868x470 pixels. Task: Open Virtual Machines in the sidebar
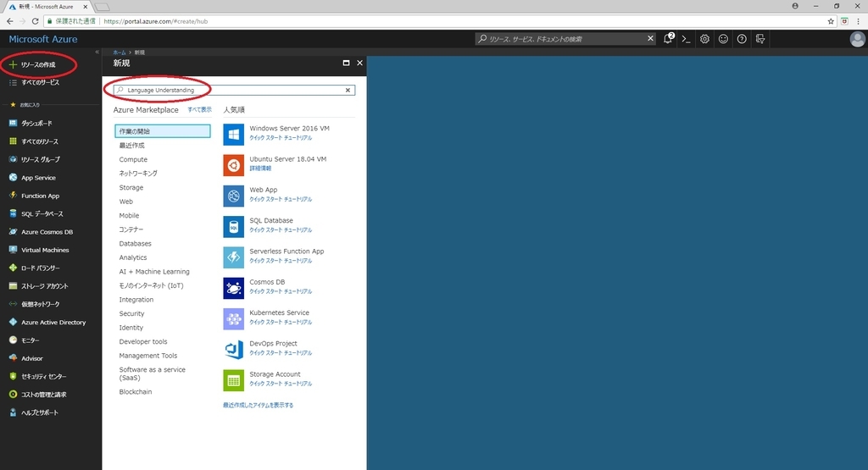[45, 250]
